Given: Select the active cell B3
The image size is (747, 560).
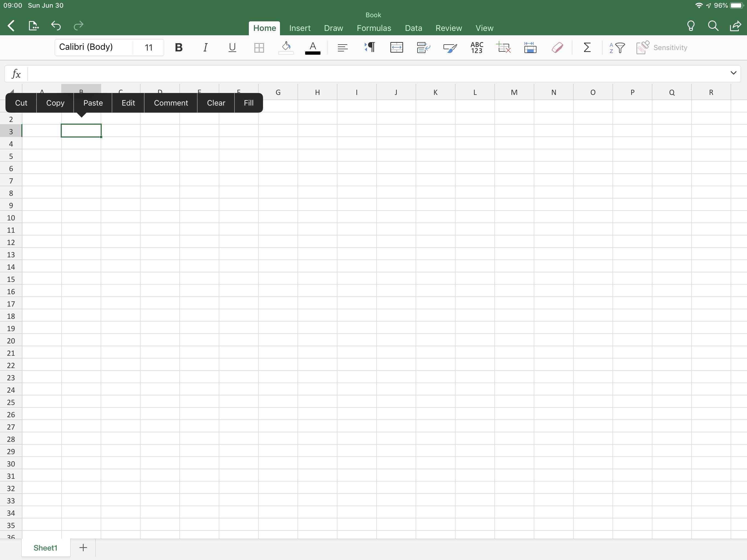Looking at the screenshot, I should point(81,131).
